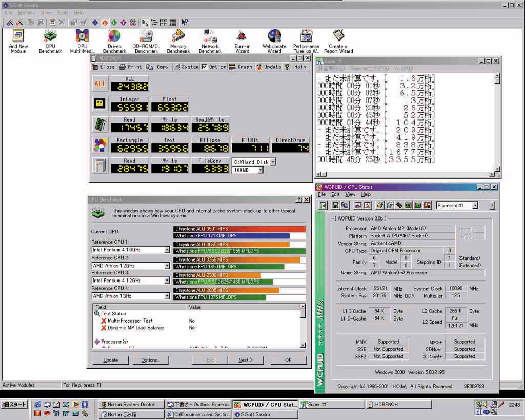Open the CD-ROM/DVD Benchmark module
The width and height of the screenshot is (525, 420).
coord(146,42)
